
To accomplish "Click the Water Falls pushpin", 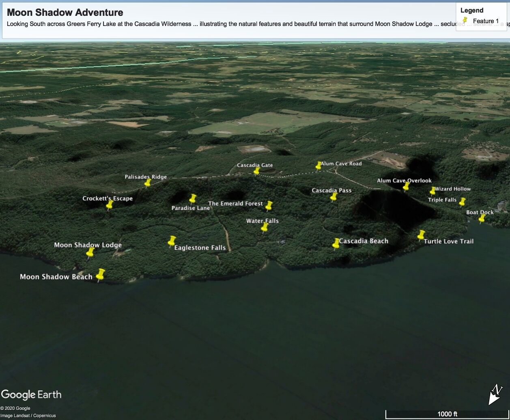I will click(x=265, y=227).
